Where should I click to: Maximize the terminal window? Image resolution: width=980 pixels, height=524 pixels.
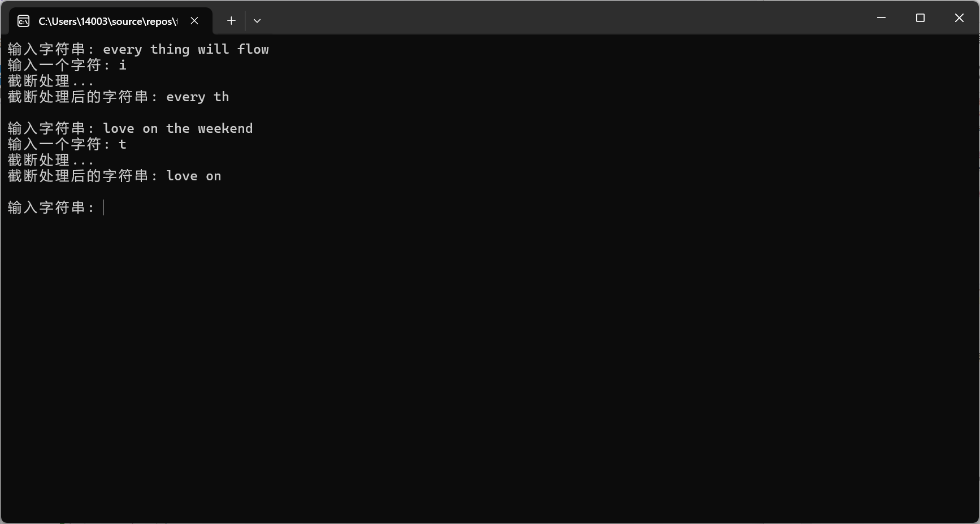tap(920, 18)
